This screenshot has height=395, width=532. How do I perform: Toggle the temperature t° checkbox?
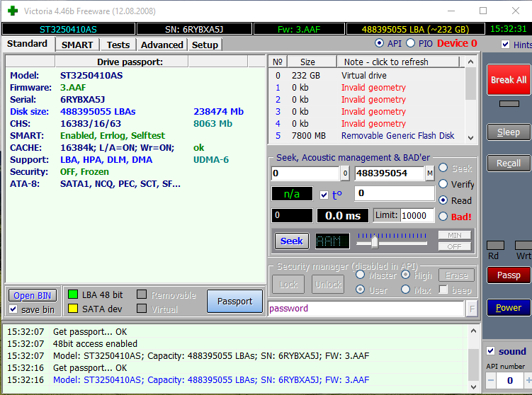coord(324,195)
